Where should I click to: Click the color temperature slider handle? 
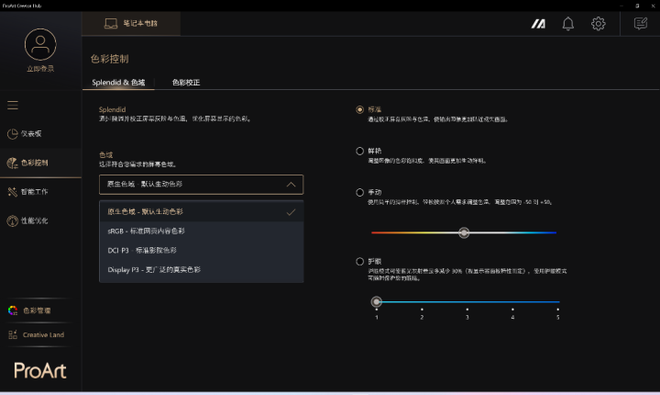[x=464, y=232]
